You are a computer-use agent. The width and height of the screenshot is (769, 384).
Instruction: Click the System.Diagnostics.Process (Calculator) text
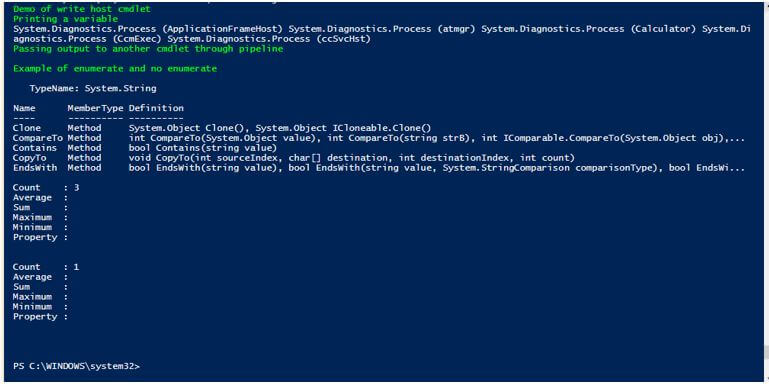[589, 29]
